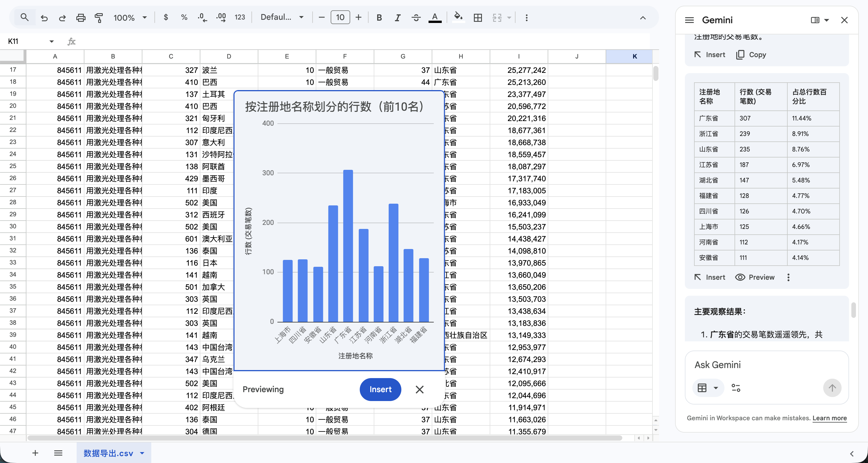Expand the K11 name box dropdown
868x463 pixels.
[51, 41]
